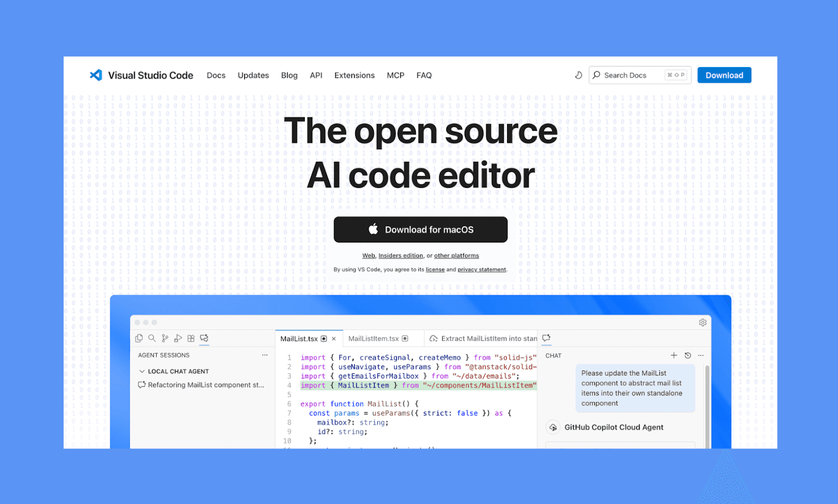The image size is (838, 504).
Task: Click the Visual Studio Code logo icon
Action: [96, 75]
